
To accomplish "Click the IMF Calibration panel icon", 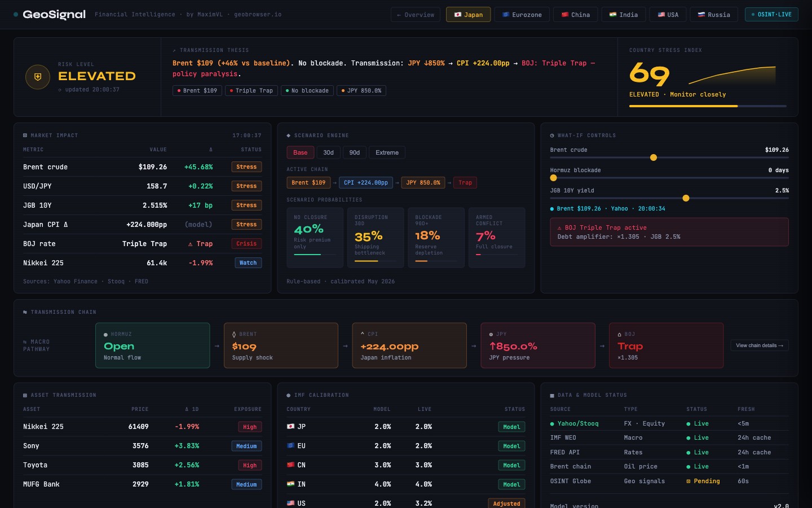I will coord(289,395).
